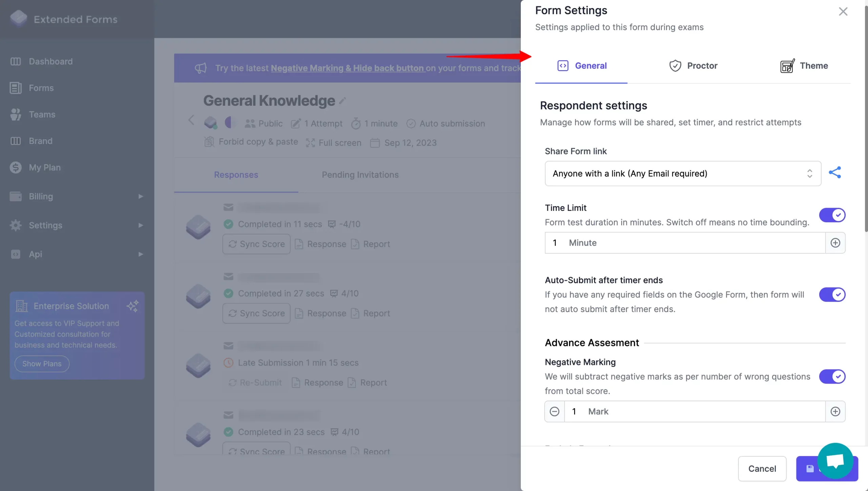Turn off Auto-Submit after timer ends
The height and width of the screenshot is (491, 868).
coord(832,294)
